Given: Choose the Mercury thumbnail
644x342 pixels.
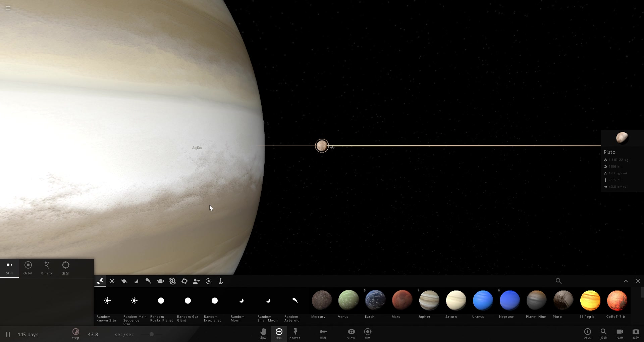Looking at the screenshot, I should (x=322, y=300).
